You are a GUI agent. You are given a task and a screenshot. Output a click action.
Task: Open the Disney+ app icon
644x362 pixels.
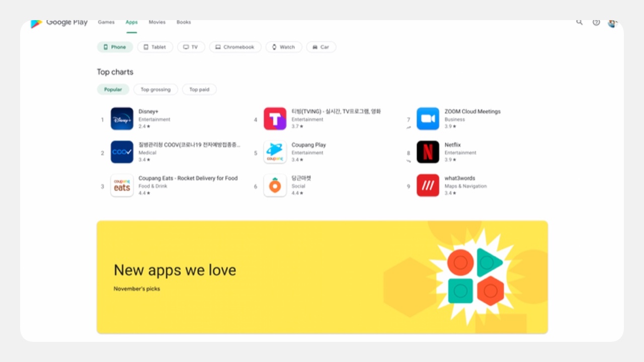pos(122,119)
